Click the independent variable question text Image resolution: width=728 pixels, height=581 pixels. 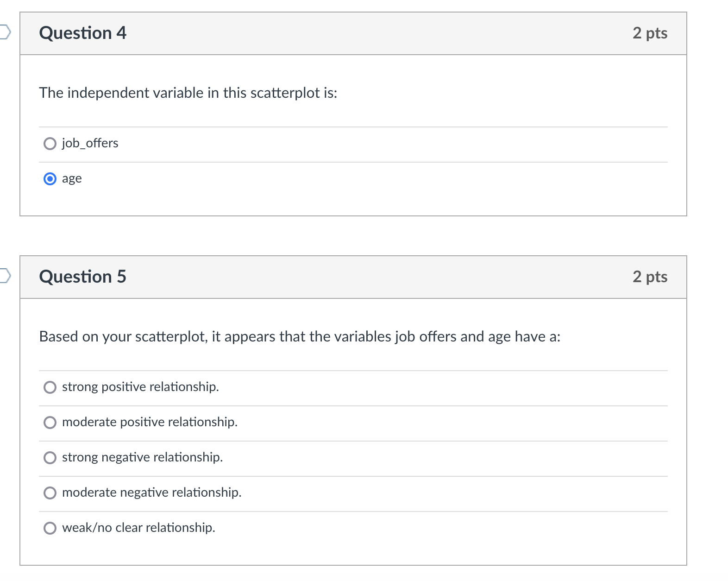tap(188, 93)
